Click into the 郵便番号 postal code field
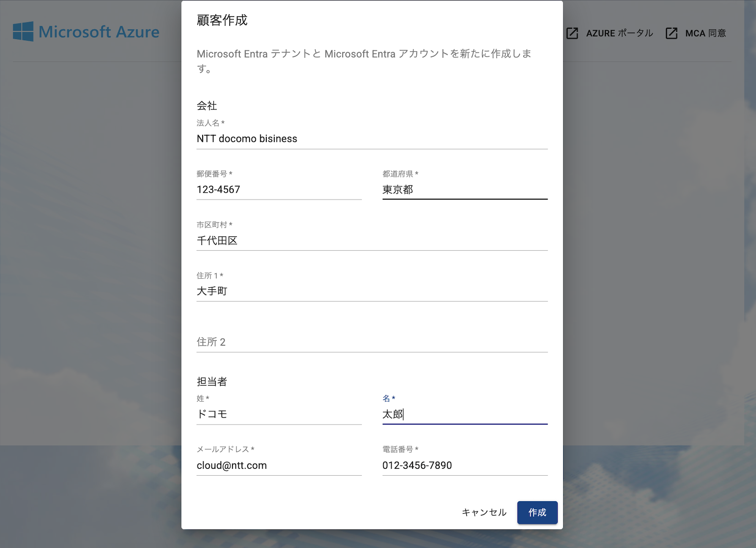Image resolution: width=756 pixels, height=548 pixels. 279,189
